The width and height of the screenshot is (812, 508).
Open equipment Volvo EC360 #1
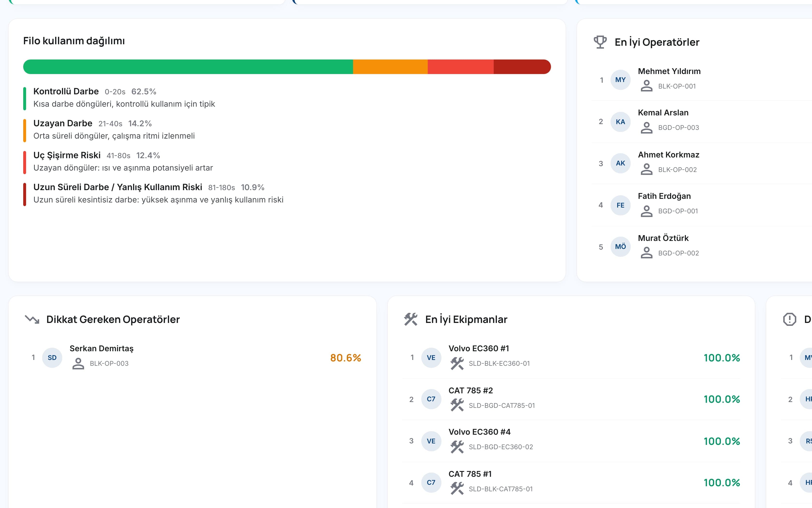(x=478, y=348)
